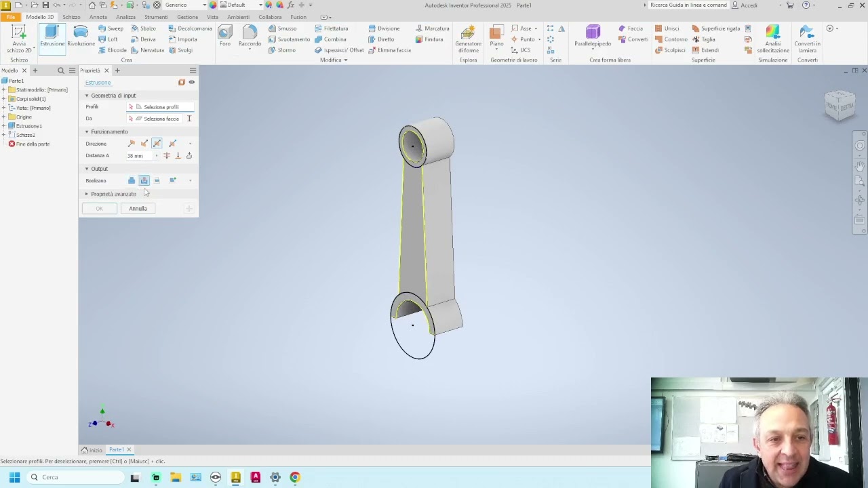Image resolution: width=868 pixels, height=488 pixels.
Task: Collapse the Geometria di input section
Action: [87, 96]
